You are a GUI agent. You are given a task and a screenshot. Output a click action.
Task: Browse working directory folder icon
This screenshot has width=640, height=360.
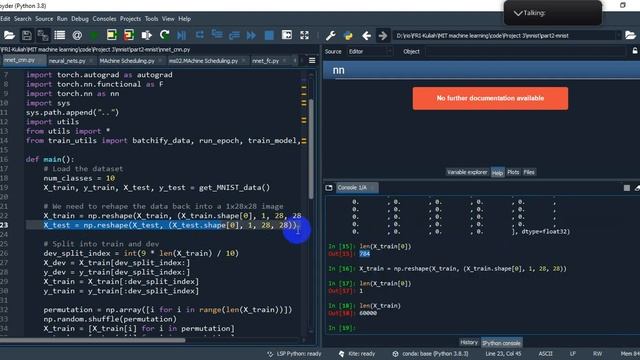point(631,36)
